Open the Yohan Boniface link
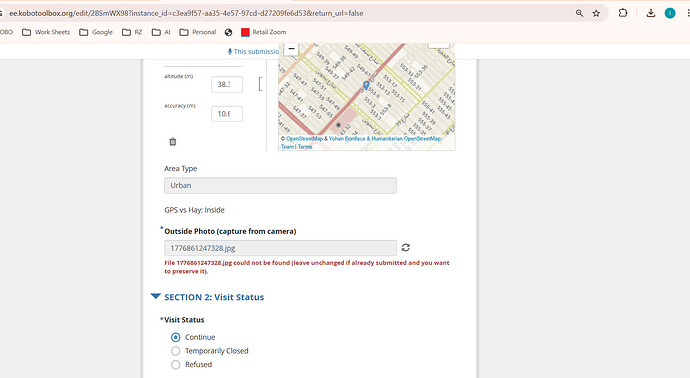 pos(347,139)
